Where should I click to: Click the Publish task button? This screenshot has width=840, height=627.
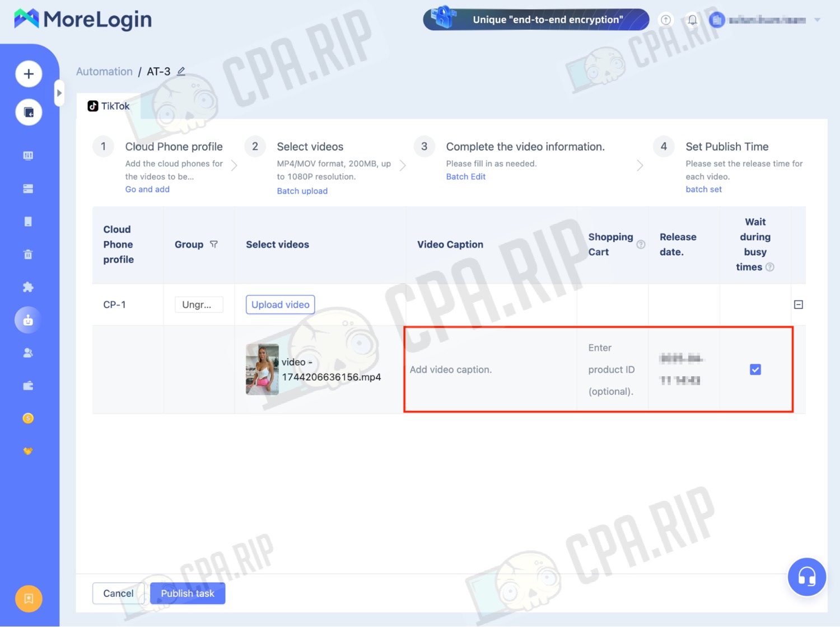pyautogui.click(x=188, y=593)
